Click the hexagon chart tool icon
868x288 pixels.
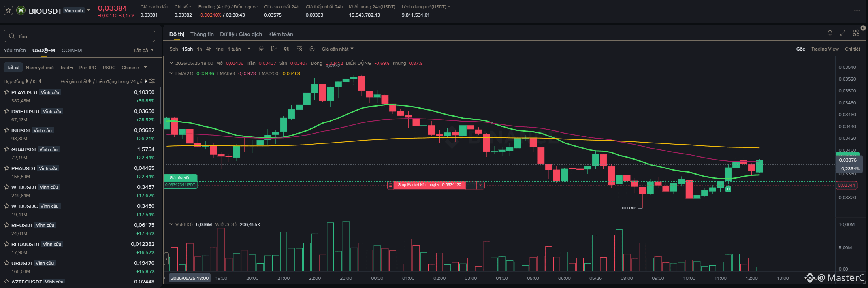[312, 49]
